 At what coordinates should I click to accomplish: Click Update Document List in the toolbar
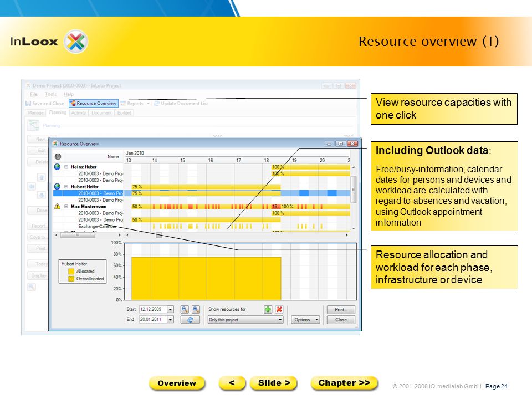pos(181,104)
